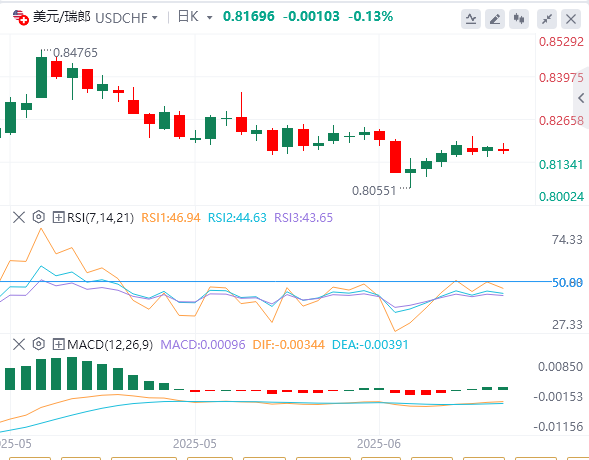Expand the RSI panel with plus icon
589x460 pixels.
58,217
